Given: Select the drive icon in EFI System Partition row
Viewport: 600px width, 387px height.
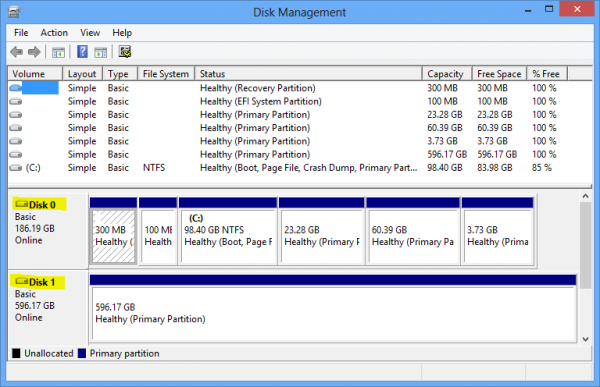Looking at the screenshot, I should [16, 101].
